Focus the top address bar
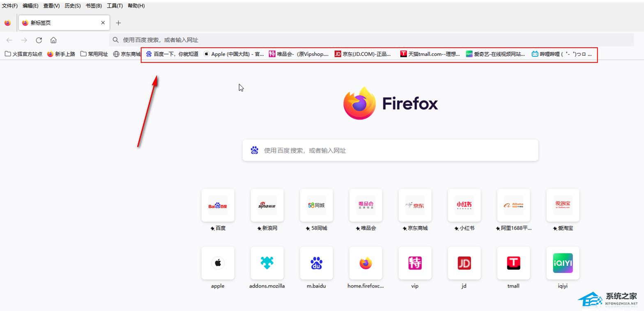644x311 pixels. 371,40
